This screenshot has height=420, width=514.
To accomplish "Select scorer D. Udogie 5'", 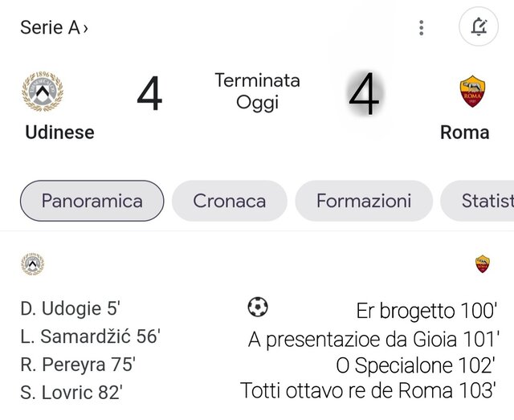I will pyautogui.click(x=71, y=308).
